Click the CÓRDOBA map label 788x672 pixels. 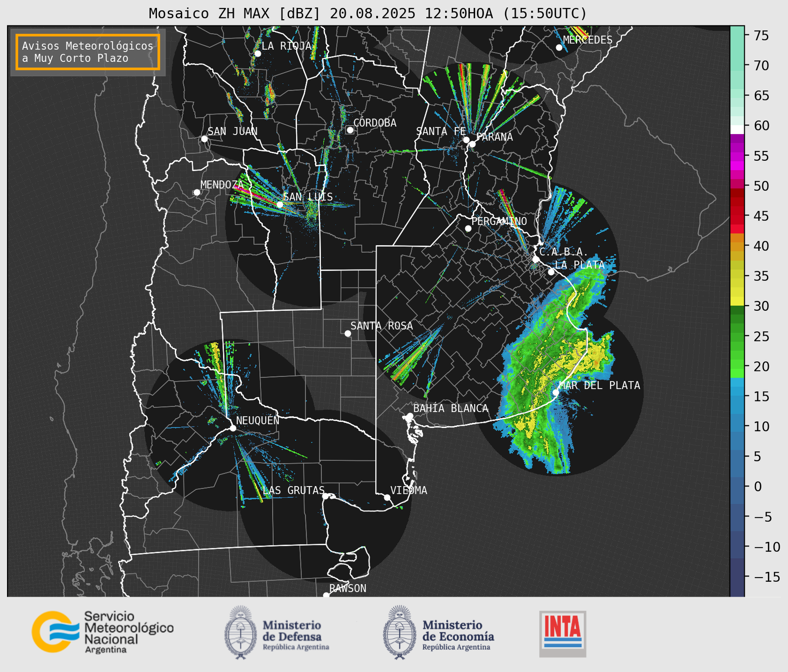375,123
